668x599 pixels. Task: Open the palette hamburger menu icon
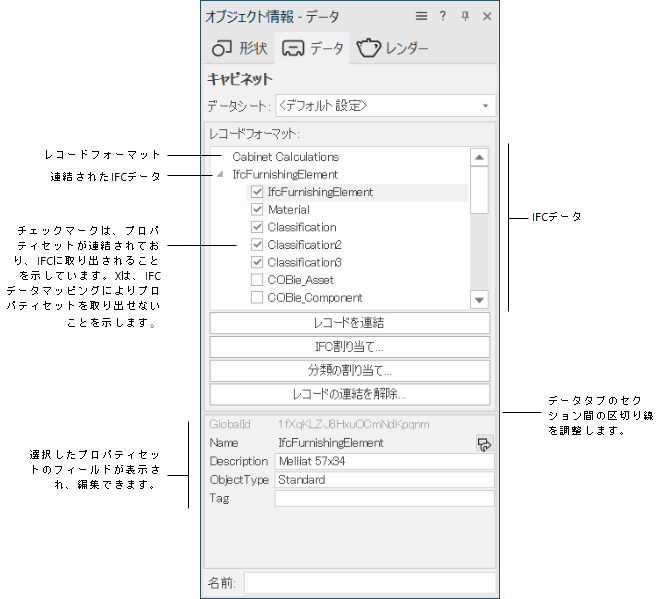[x=421, y=17]
